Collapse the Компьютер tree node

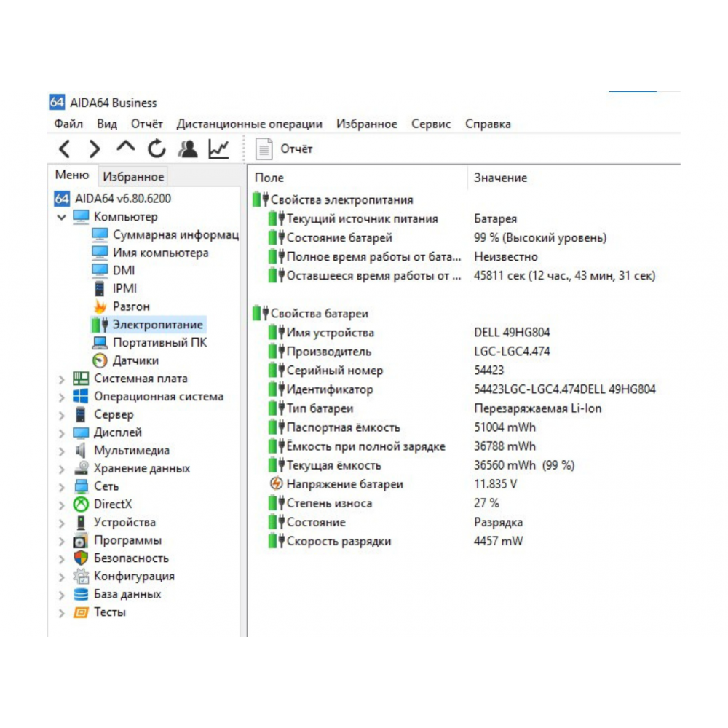tap(61, 217)
